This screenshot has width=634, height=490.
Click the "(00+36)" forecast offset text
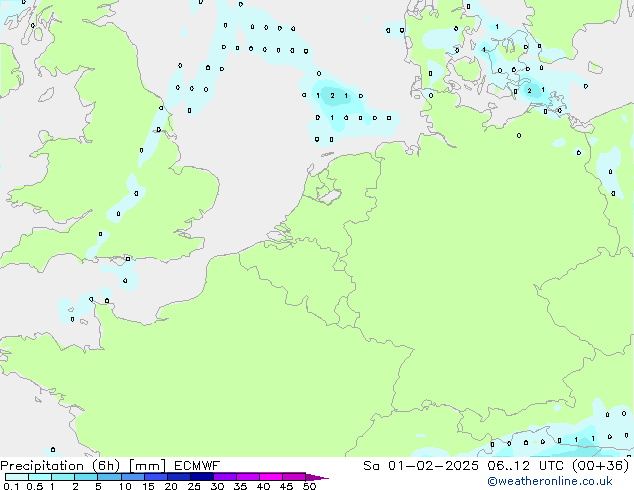coord(600,466)
